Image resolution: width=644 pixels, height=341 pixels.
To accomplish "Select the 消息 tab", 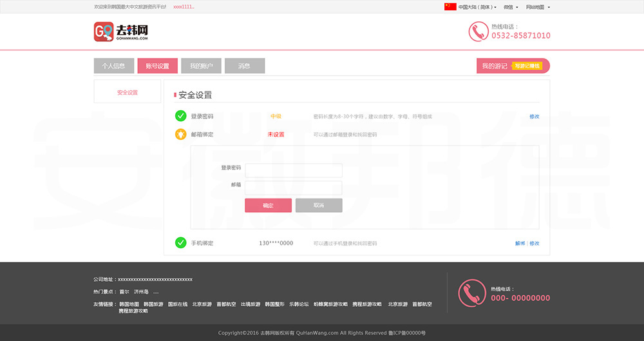I will click(x=245, y=66).
